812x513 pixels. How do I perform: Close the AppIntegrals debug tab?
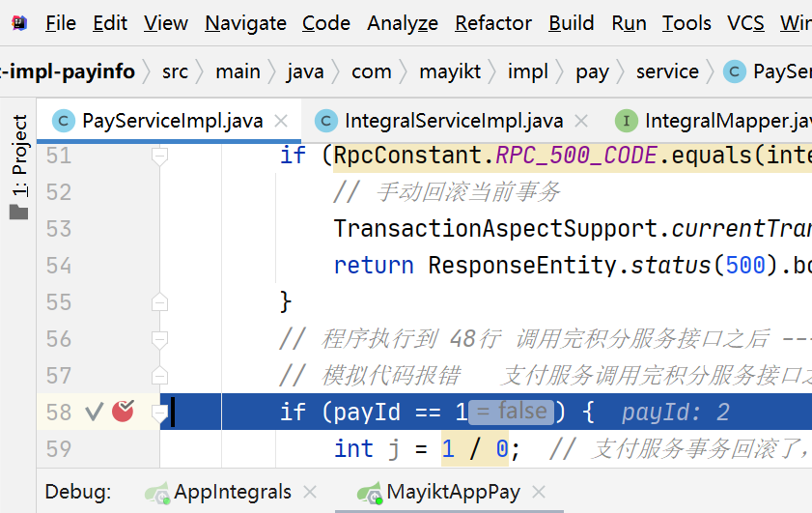click(310, 492)
